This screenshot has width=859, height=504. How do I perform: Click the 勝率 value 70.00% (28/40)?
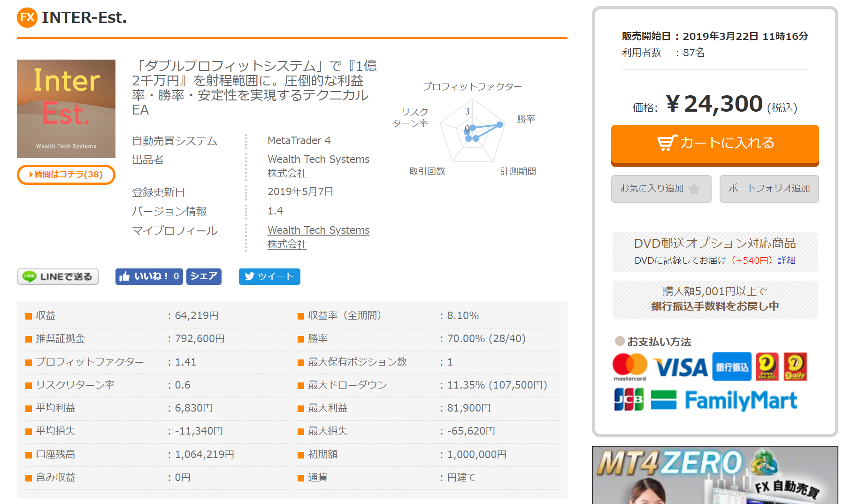486,338
